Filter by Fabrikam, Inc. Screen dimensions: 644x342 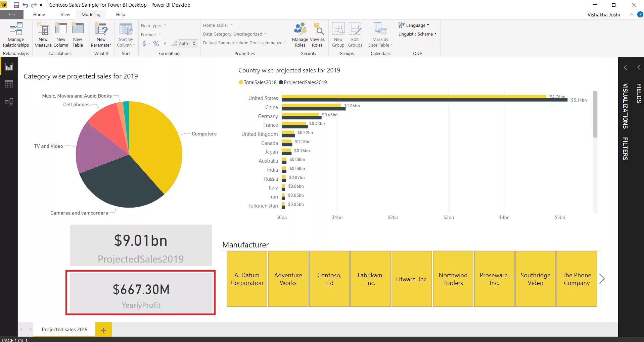point(370,279)
